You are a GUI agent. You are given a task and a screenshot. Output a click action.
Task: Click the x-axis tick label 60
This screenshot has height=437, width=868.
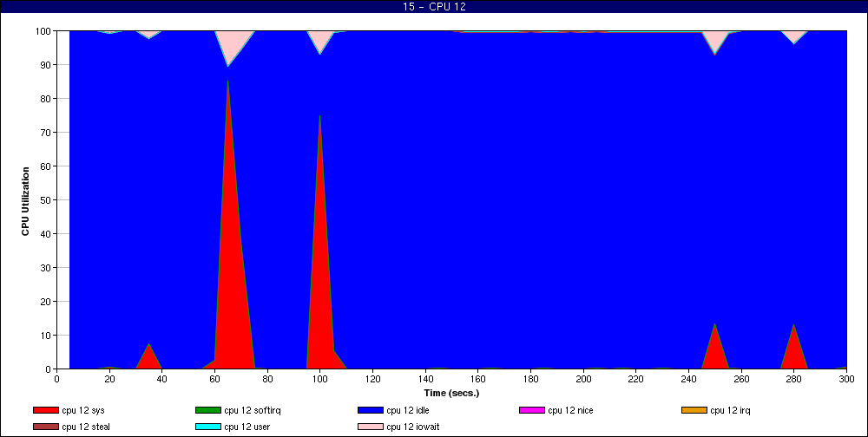point(214,380)
